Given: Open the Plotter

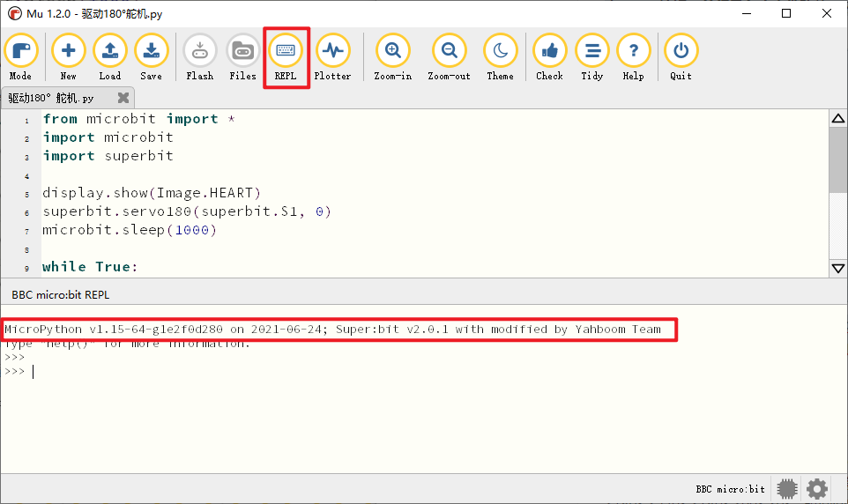Looking at the screenshot, I should (332, 57).
